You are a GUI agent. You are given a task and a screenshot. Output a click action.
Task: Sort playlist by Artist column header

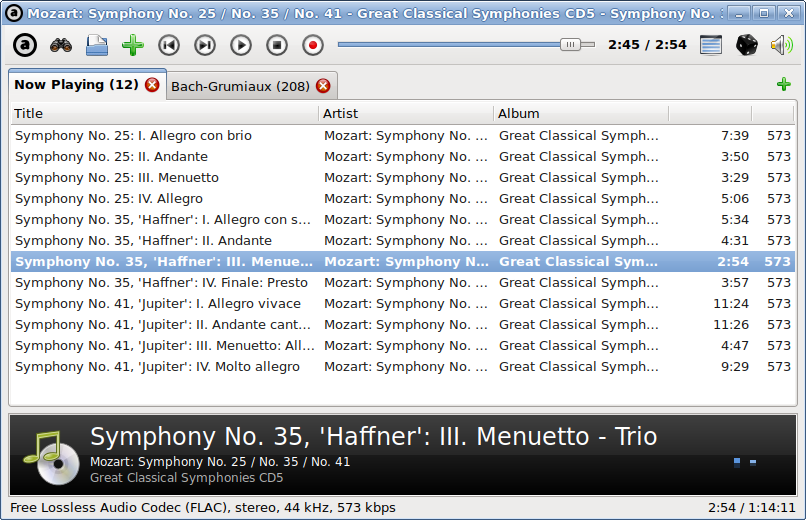406,114
